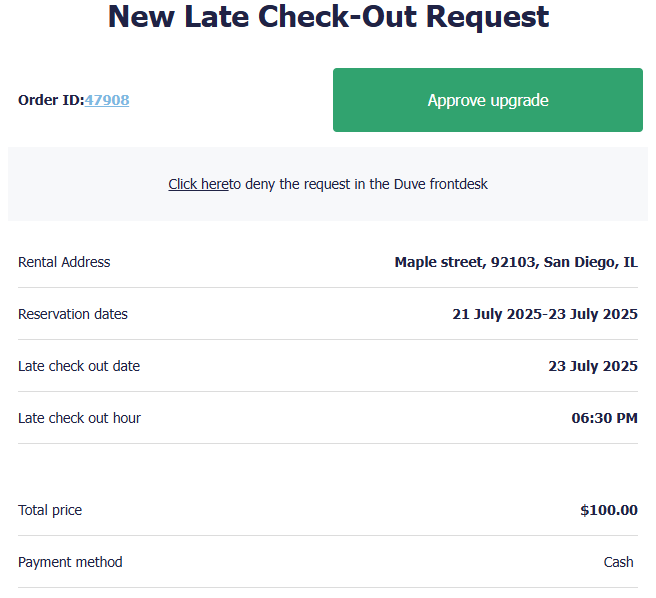Click the $100.00 total price value

(608, 510)
